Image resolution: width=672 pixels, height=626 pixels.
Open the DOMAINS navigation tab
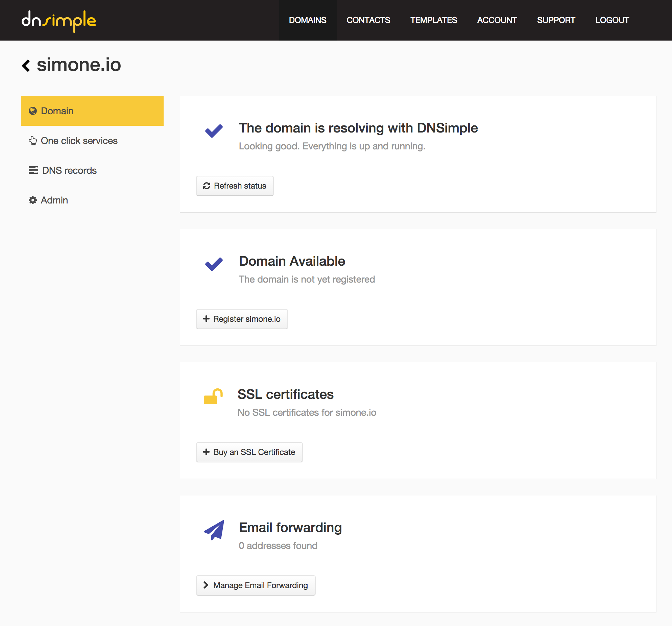point(308,20)
